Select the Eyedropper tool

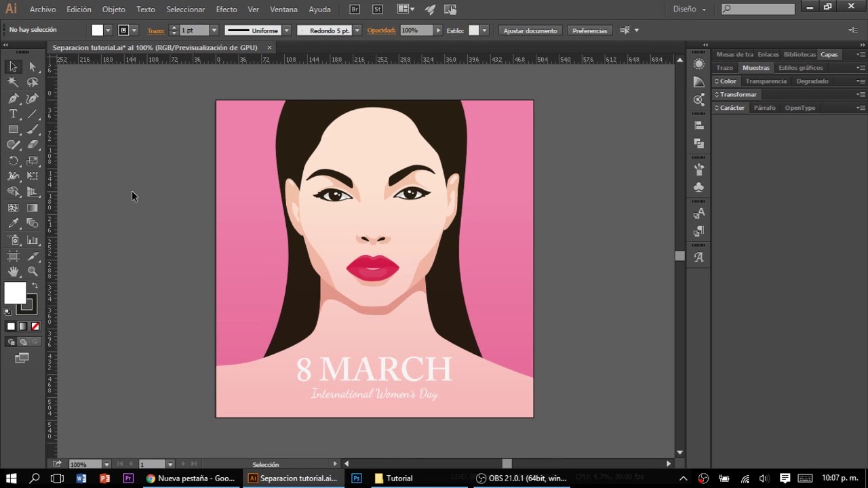[x=13, y=223]
